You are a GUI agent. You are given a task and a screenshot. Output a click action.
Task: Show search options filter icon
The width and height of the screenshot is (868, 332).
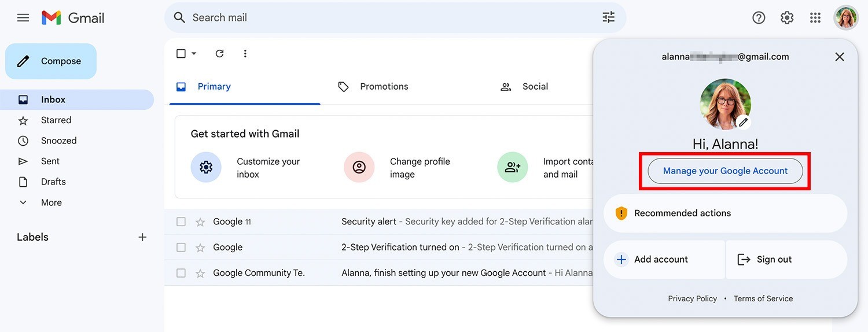pos(609,17)
